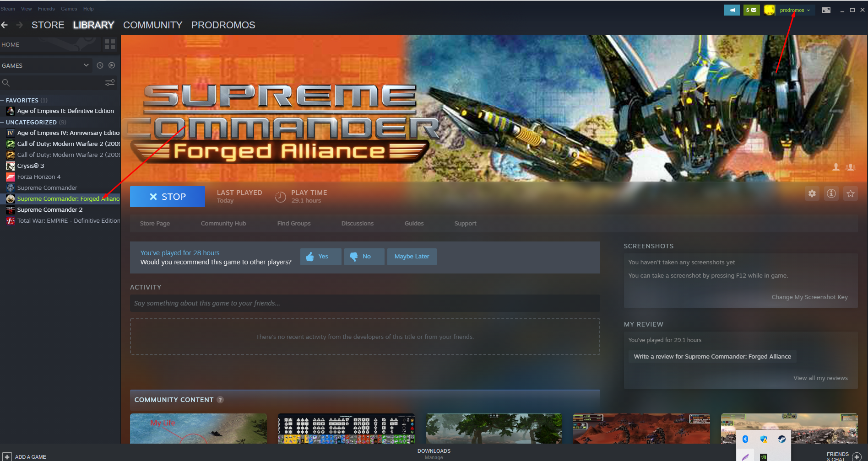Open the My Life community thumbnail
Screen dimensions: 868x461
click(x=198, y=429)
